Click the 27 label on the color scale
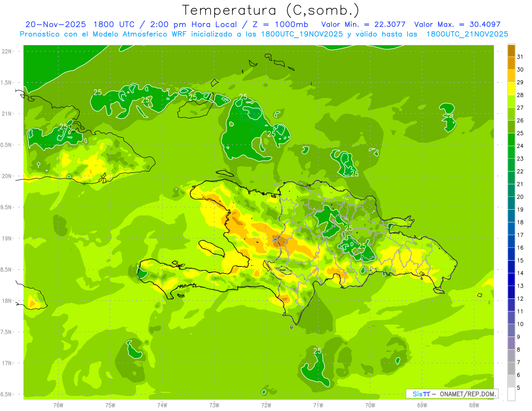The height and width of the screenshot is (411, 532). [520, 108]
